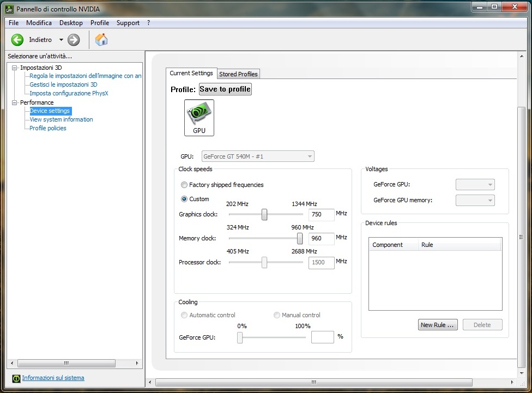Open Imposta configurazione PhysX
This screenshot has width=532, height=393.
tap(69, 93)
